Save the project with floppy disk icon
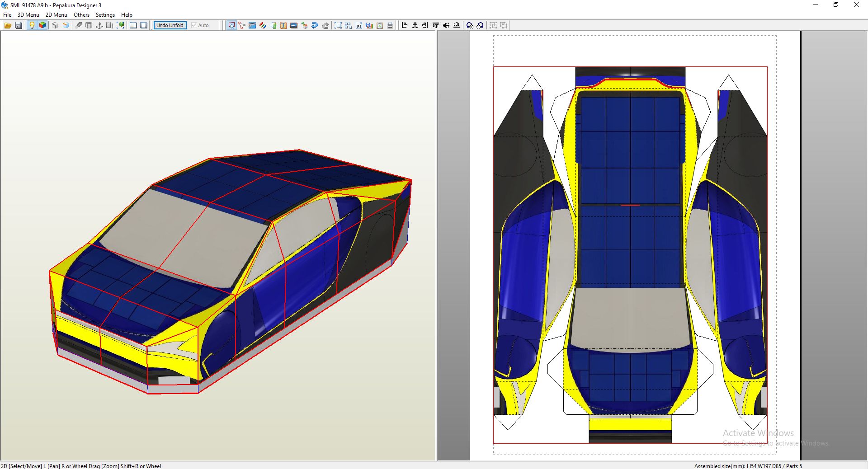The width and height of the screenshot is (868, 469). pos(19,25)
